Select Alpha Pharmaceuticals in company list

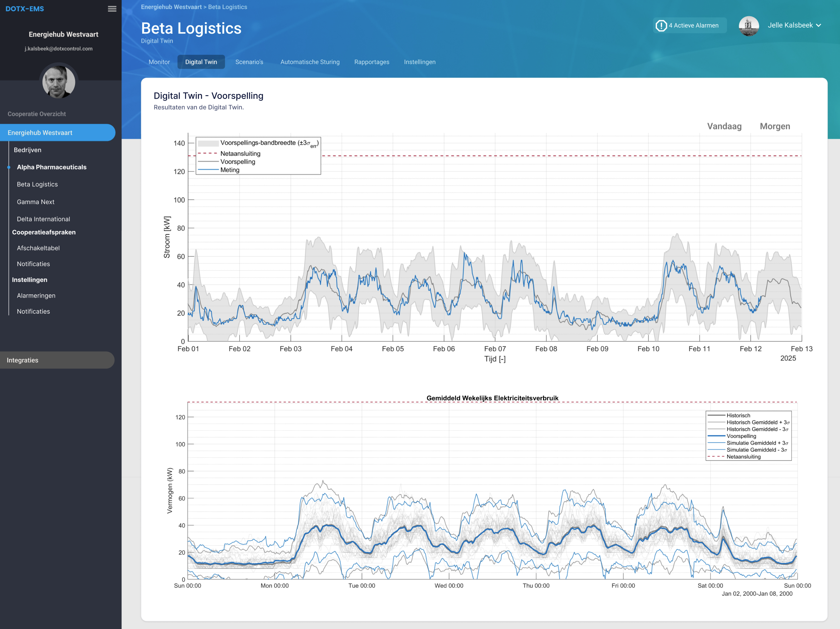[x=52, y=167]
